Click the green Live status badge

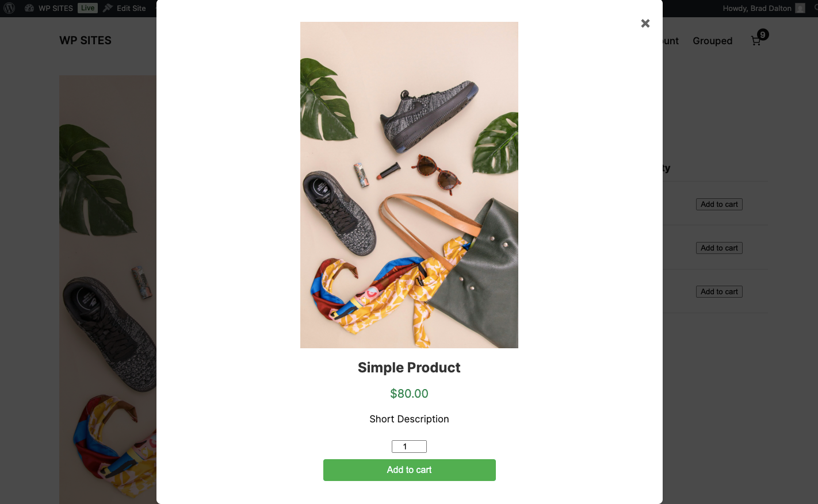[x=87, y=8]
